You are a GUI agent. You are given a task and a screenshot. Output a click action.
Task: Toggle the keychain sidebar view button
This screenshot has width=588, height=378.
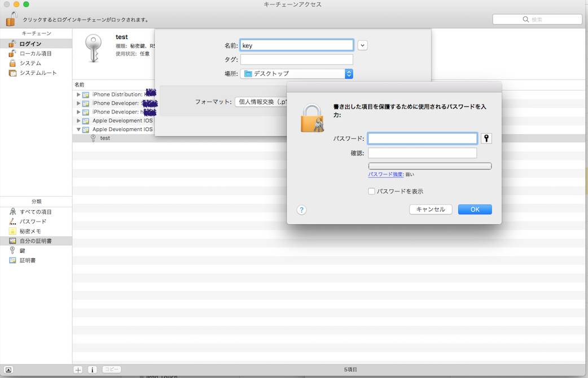pyautogui.click(x=8, y=370)
